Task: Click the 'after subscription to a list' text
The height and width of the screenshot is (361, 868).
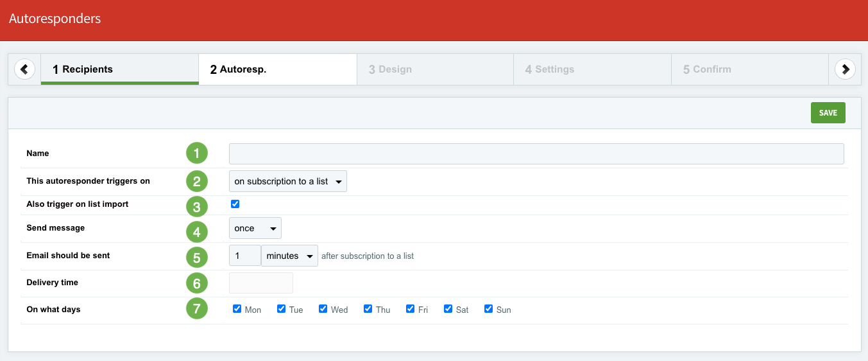Action: point(368,256)
